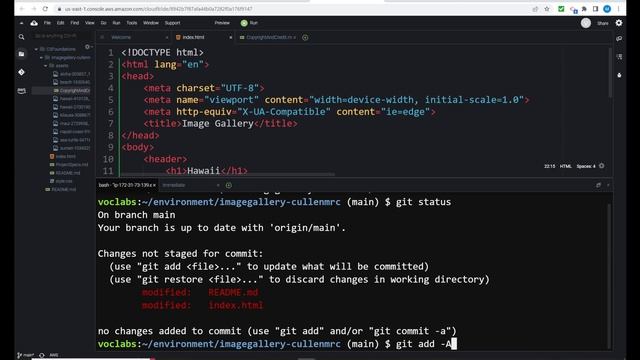Open the AWS toolkit sidebar icon
The image size is (640, 360).
(22, 91)
